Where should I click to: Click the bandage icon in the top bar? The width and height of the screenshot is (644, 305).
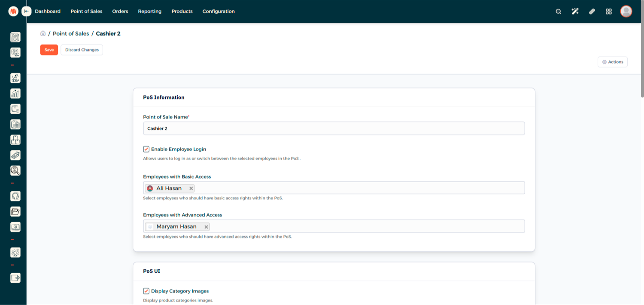pos(592,12)
